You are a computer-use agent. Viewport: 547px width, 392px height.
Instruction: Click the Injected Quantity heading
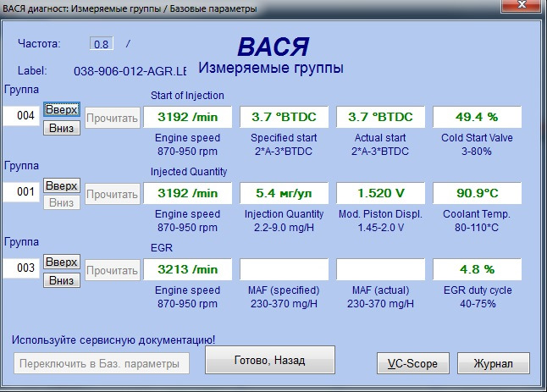(x=189, y=172)
